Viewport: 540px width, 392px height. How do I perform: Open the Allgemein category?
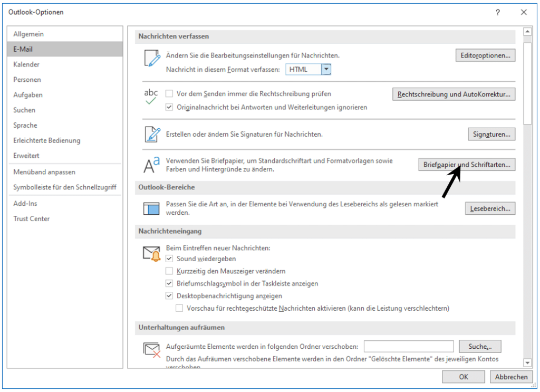65,34
